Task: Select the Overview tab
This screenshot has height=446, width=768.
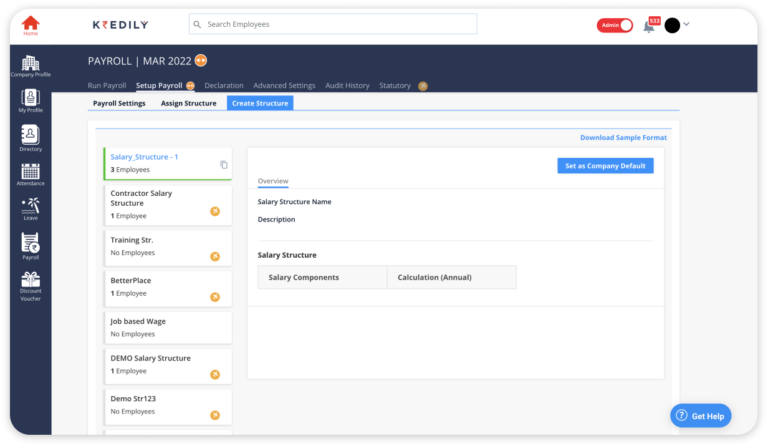Action: (x=273, y=181)
